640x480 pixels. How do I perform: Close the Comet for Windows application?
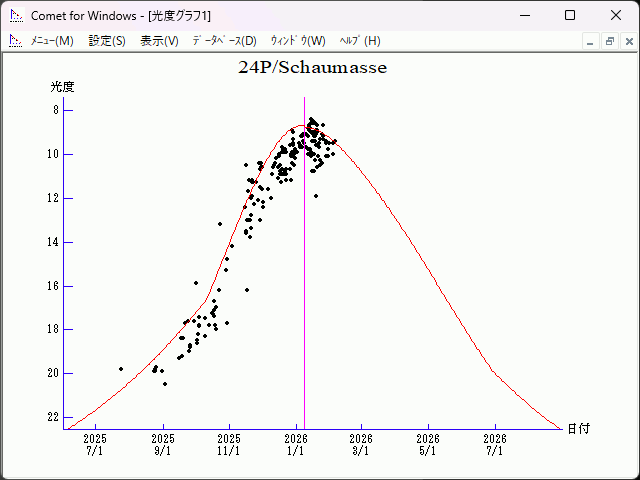(x=616, y=16)
